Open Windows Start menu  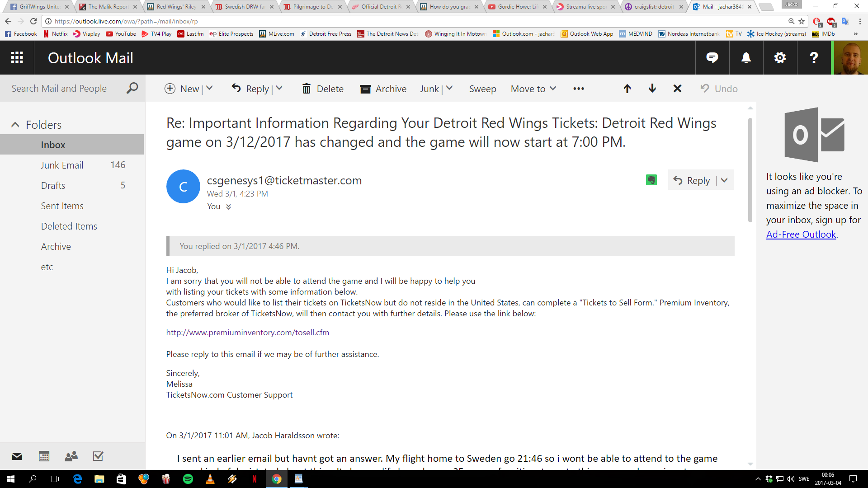[x=11, y=479]
